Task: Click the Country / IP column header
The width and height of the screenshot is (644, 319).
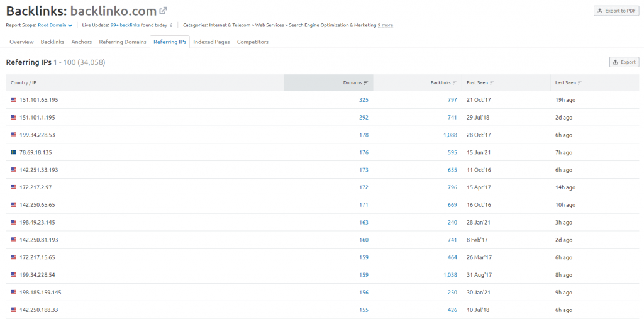Action: point(23,82)
